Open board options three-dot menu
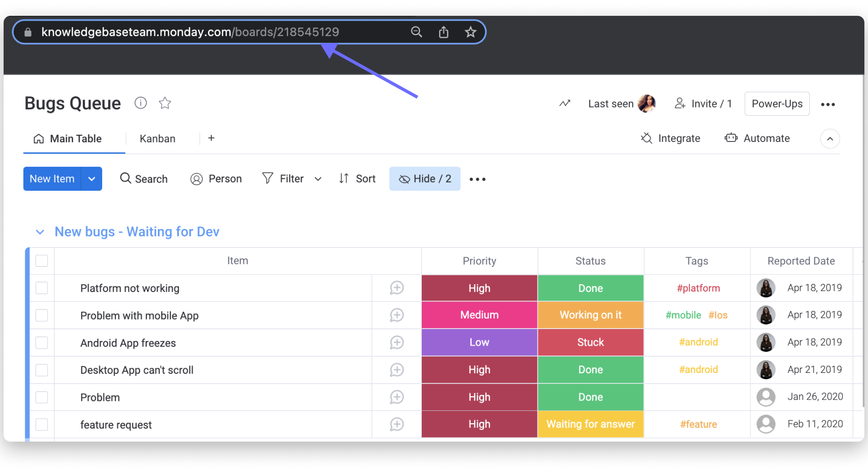This screenshot has width=868, height=471. [828, 104]
